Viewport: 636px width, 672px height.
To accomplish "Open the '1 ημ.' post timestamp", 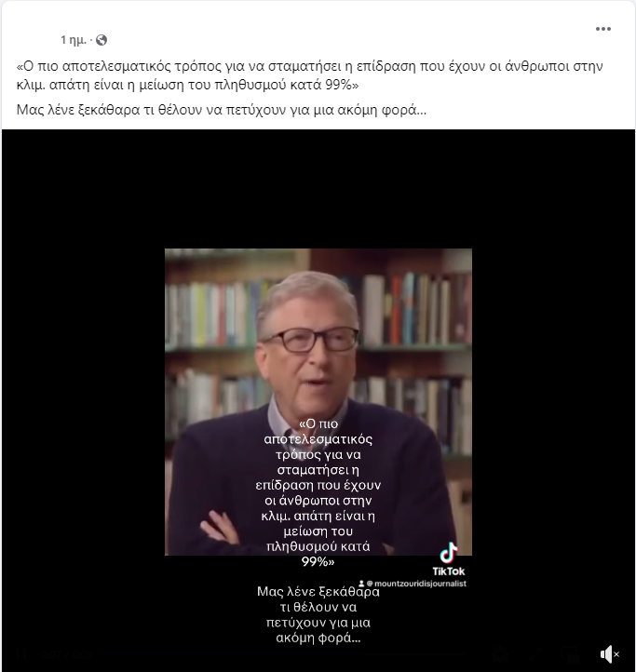I will pos(74,40).
